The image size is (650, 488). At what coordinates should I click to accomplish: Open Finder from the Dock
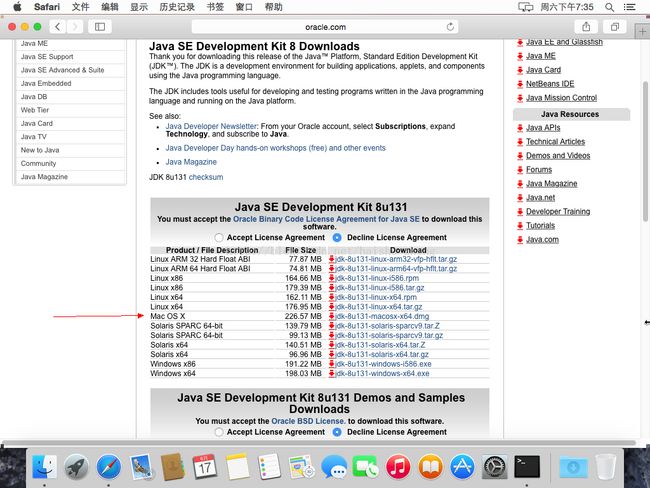click(x=44, y=466)
